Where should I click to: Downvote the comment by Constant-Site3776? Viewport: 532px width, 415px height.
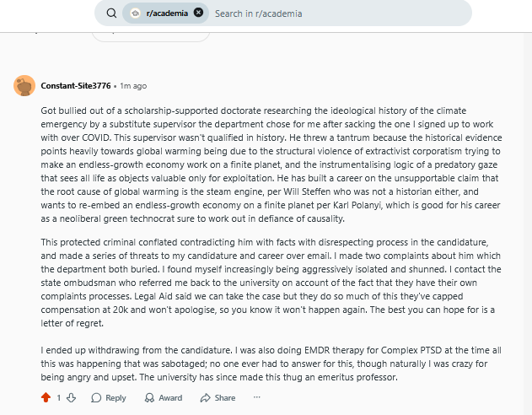[x=71, y=397]
